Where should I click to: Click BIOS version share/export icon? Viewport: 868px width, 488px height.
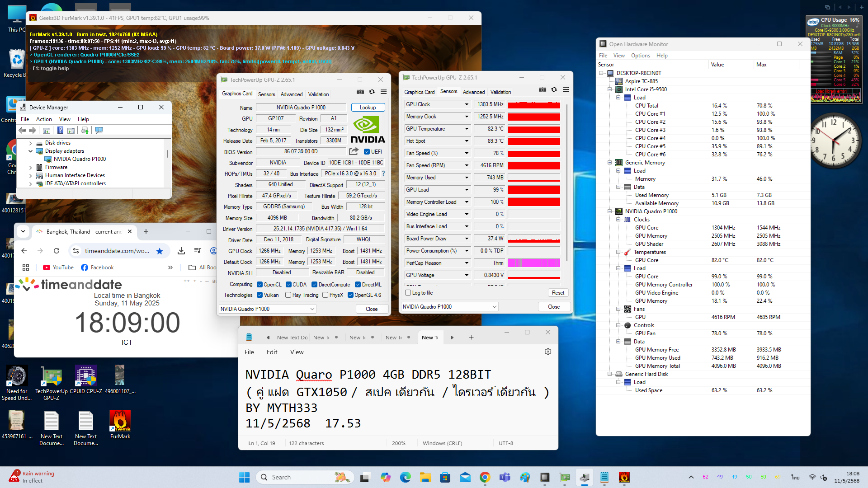point(354,151)
